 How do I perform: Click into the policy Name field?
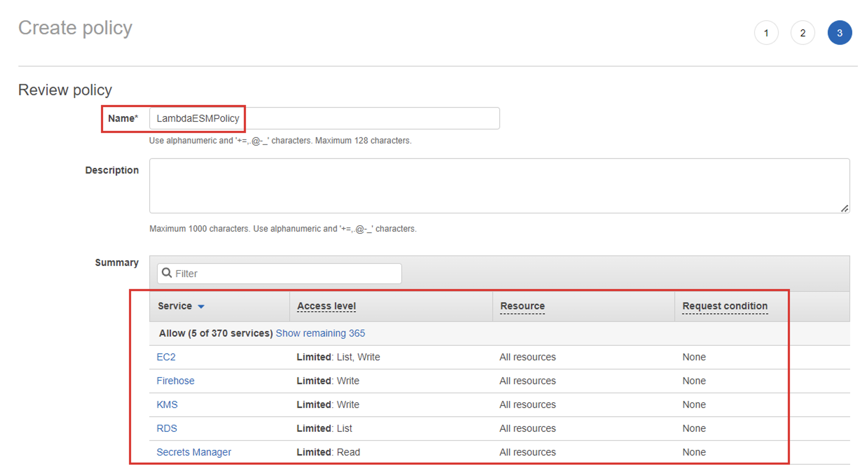tap(324, 119)
